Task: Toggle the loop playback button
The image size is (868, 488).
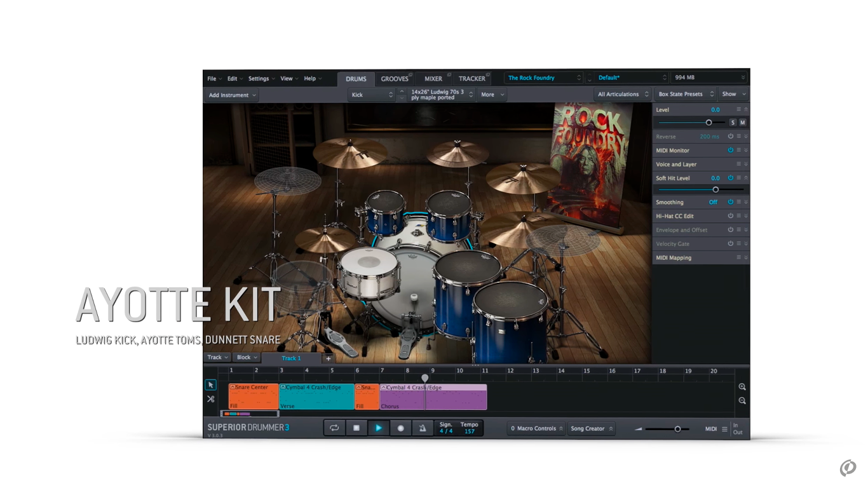Action: tap(334, 428)
